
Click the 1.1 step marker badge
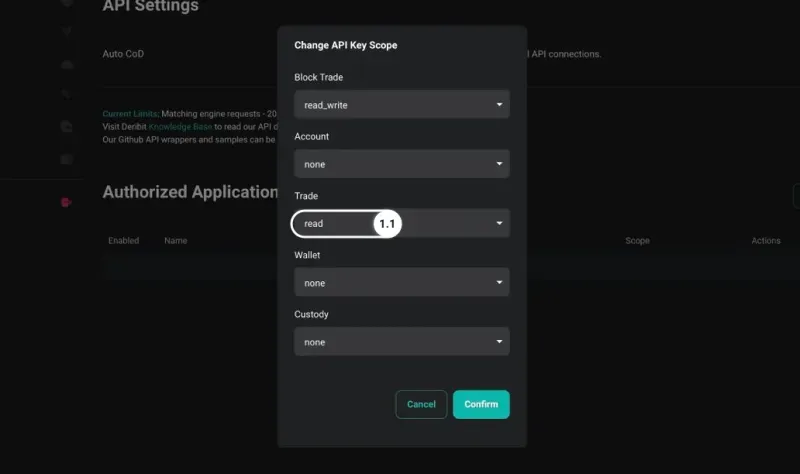pos(387,223)
